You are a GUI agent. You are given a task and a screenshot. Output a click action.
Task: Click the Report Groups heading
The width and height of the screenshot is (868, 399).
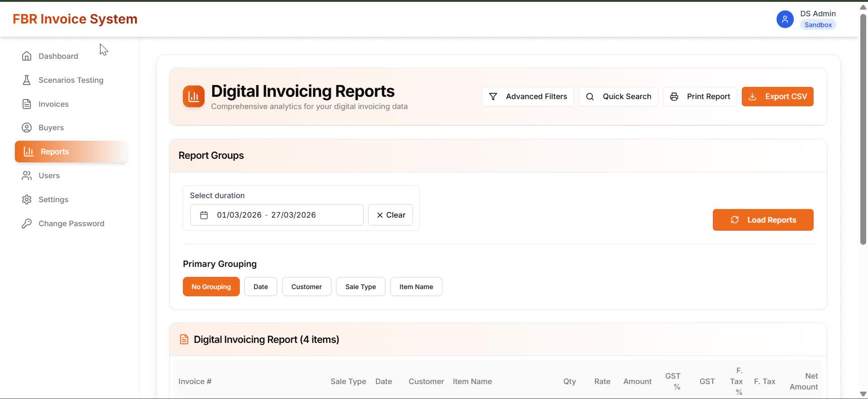211,155
